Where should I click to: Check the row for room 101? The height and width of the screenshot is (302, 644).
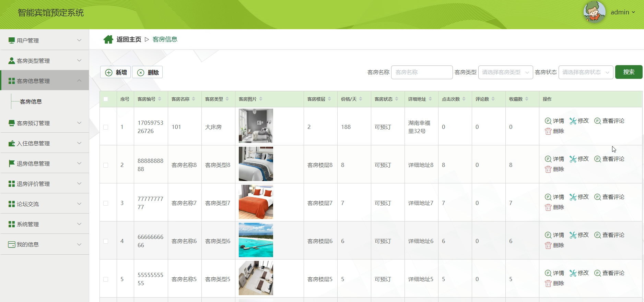coord(106,127)
